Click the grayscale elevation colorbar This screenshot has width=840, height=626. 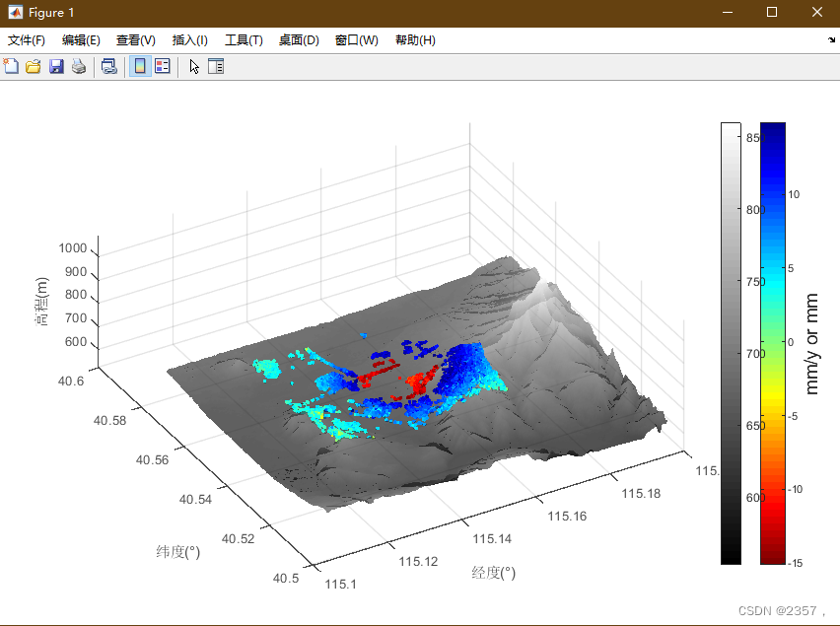click(731, 345)
